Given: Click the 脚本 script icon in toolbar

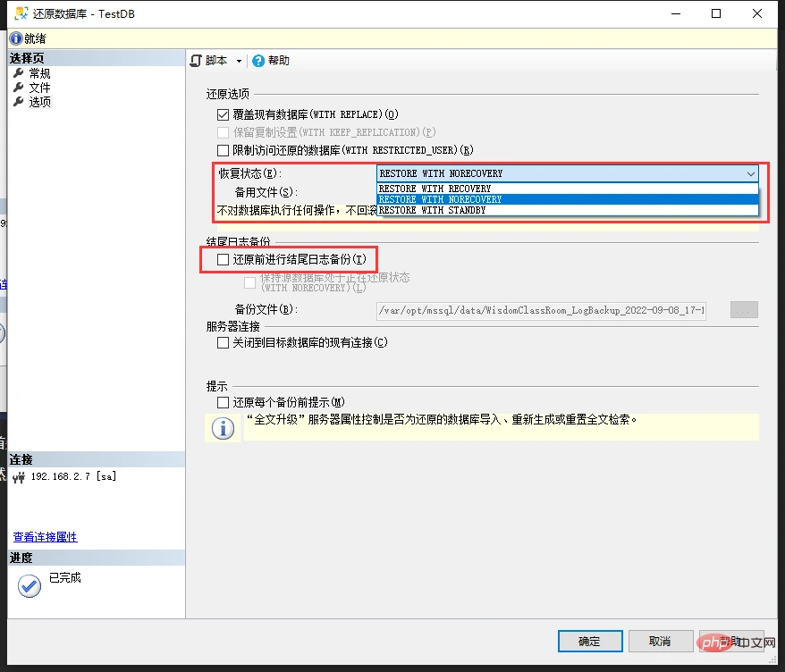Looking at the screenshot, I should pos(197,61).
